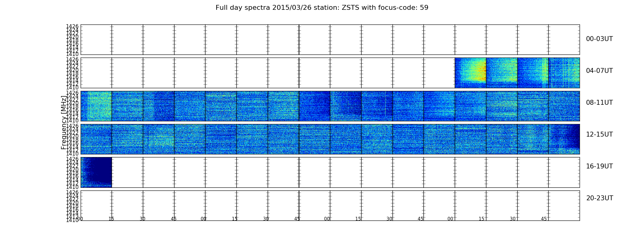Click the dark blue spectrogram block in the 16-19UT row
The image size is (644, 245).
tap(96, 172)
